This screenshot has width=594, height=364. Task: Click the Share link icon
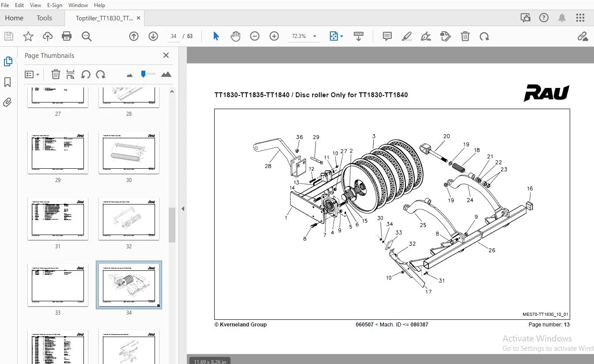583,36
